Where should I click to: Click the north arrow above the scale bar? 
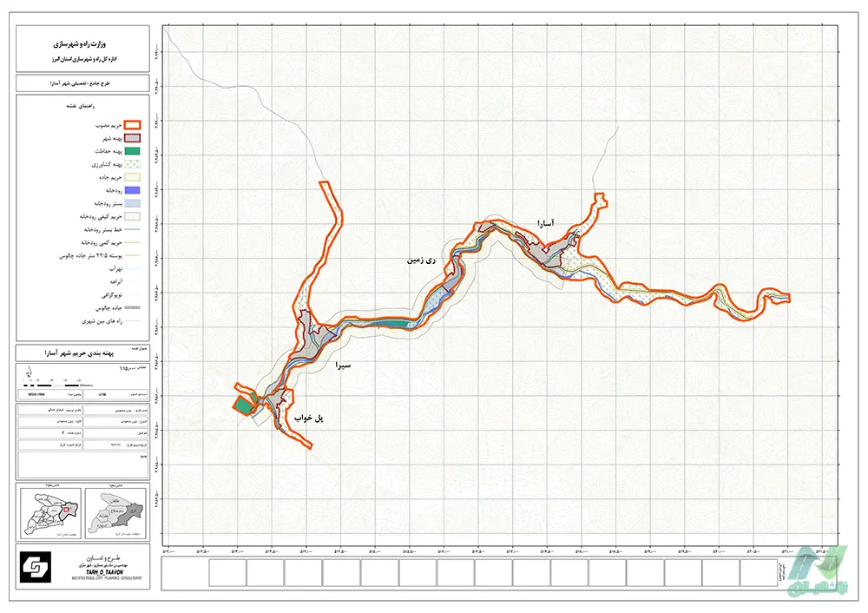pyautogui.click(x=29, y=372)
